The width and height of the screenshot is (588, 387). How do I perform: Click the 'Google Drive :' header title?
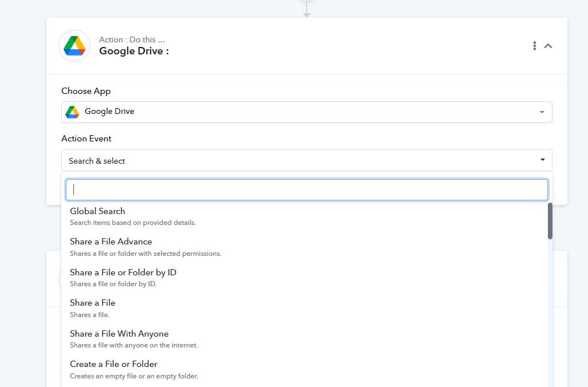[x=134, y=51]
